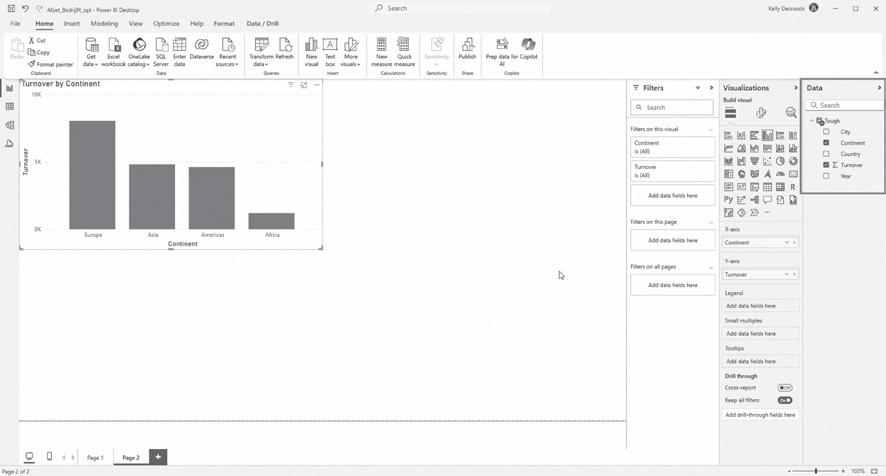Viewport: 886px width, 476px height.
Task: Open the Format visual tab in Visualizations
Action: (x=761, y=112)
